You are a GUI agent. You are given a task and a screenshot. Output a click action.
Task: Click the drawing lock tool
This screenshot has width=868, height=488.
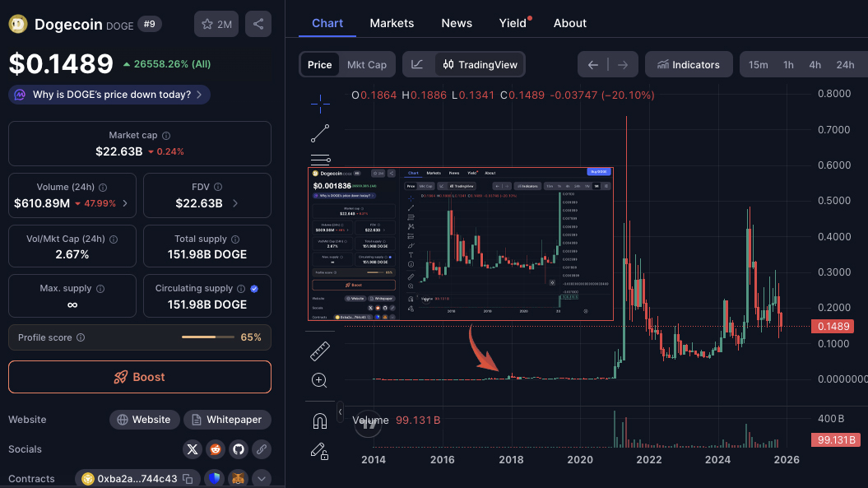[x=319, y=451]
